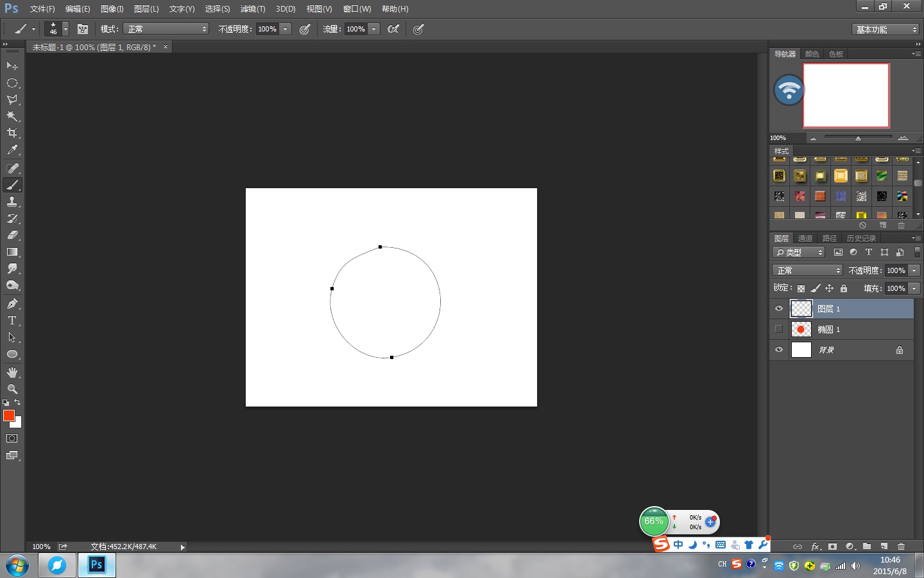924x578 pixels.
Task: Select the 椭圆 1 layer thumbnail
Action: pyautogui.click(x=801, y=329)
